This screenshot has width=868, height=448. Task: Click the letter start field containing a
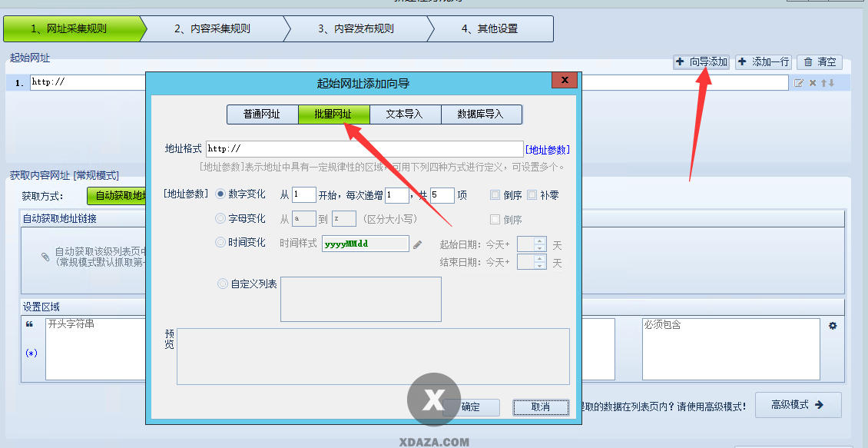(304, 219)
